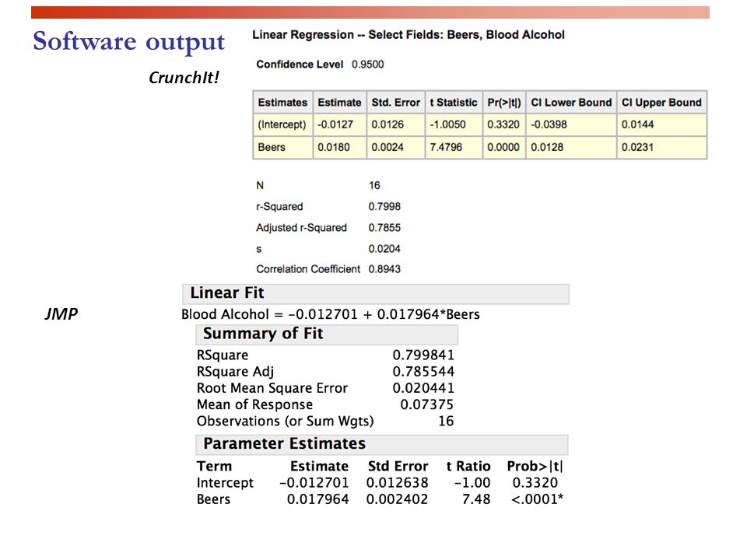Click the upper bound value 0.0231

click(637, 147)
